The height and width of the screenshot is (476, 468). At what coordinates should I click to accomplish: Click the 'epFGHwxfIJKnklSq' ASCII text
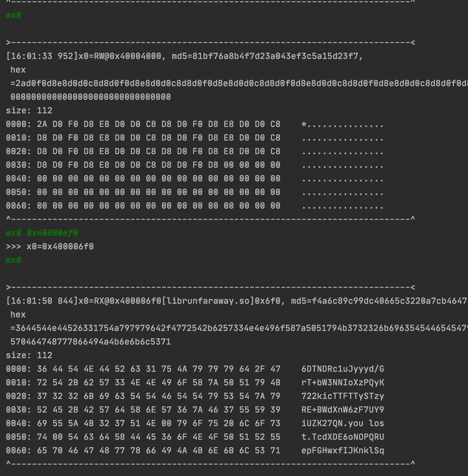(343, 450)
